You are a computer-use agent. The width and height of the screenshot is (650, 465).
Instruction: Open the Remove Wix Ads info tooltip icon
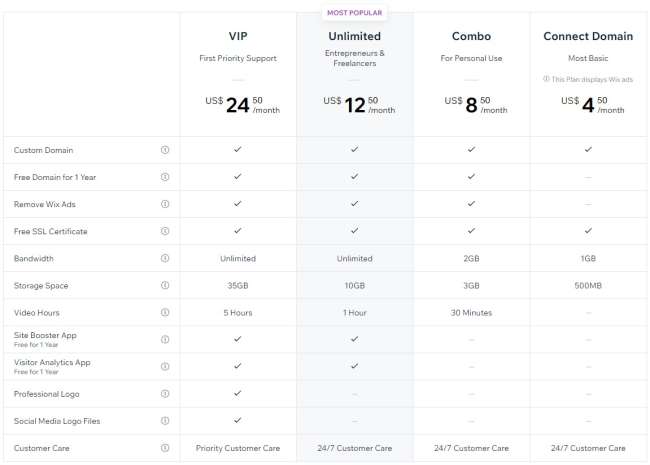click(x=165, y=204)
